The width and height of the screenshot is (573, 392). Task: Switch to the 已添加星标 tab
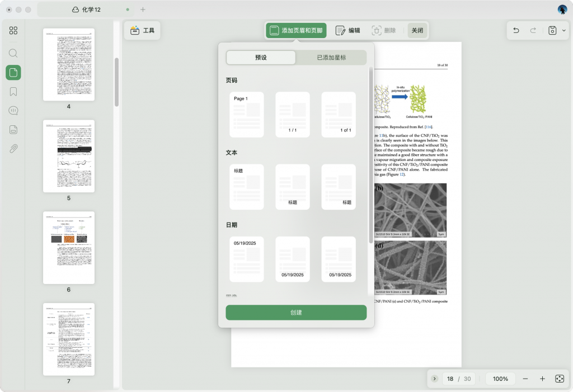(x=331, y=58)
